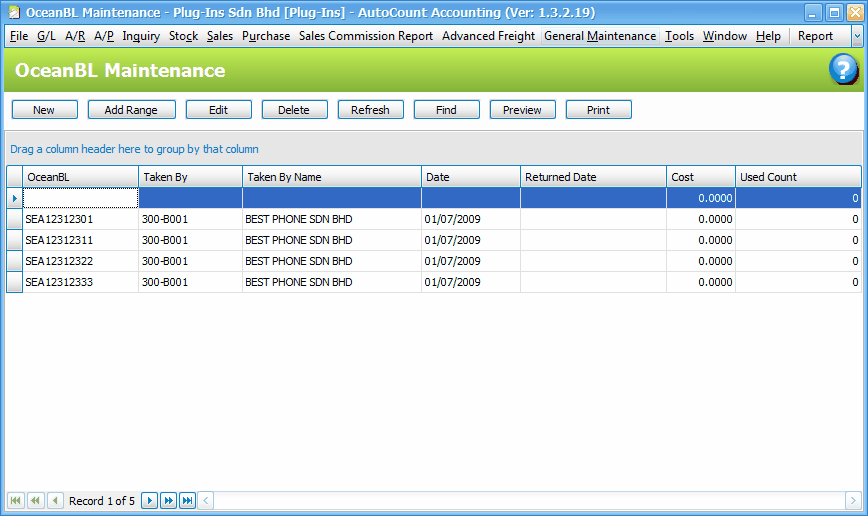868x516 pixels.
Task: Go to next record arrow
Action: 149,500
